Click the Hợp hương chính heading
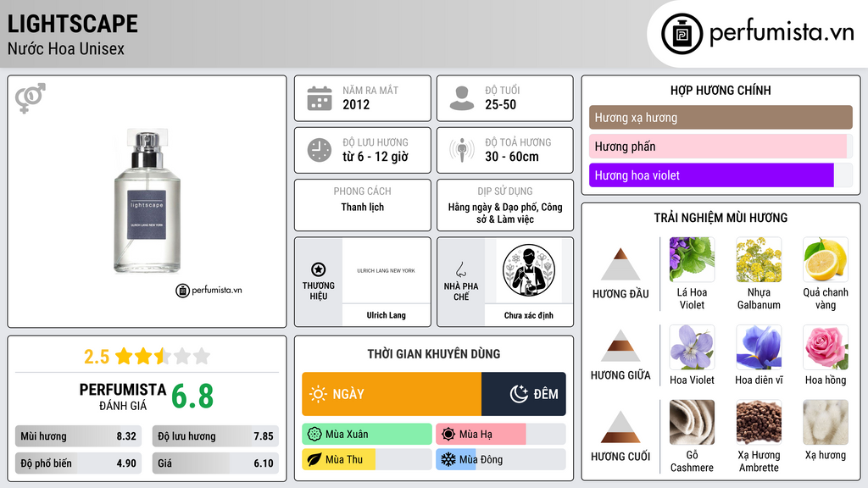Image resolution: width=868 pixels, height=488 pixels. tap(721, 90)
